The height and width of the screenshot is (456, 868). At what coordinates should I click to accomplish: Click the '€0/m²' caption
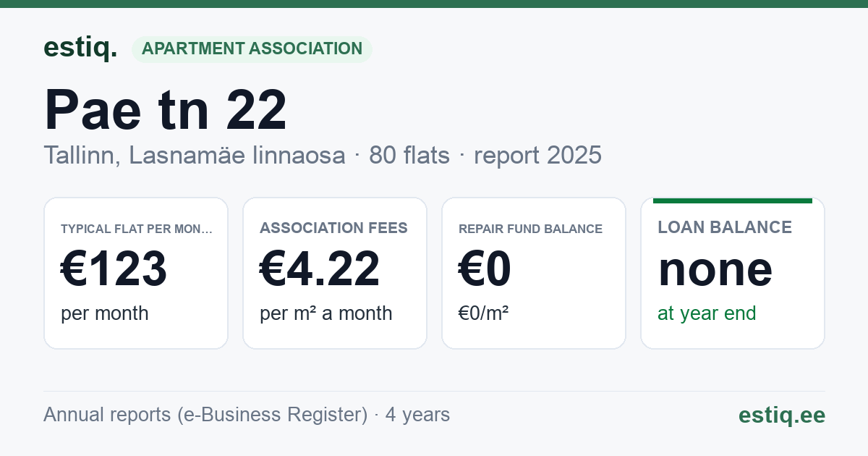coord(484,313)
